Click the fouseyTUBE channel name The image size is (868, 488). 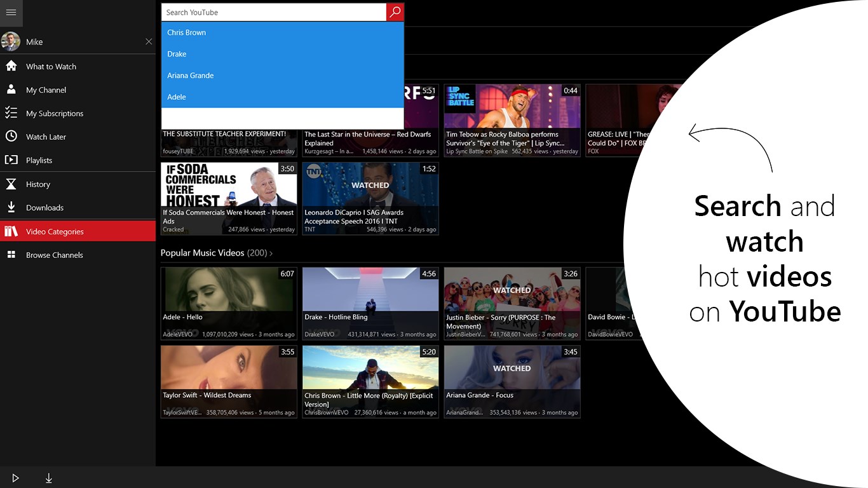pos(179,151)
